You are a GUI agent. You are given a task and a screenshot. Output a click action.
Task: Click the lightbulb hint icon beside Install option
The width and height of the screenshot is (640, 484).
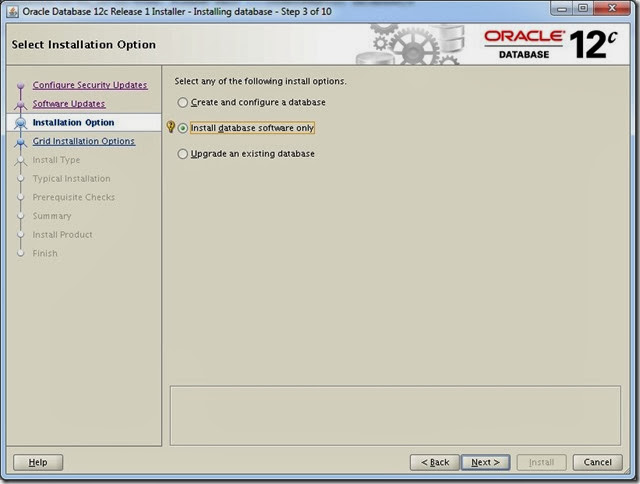171,127
